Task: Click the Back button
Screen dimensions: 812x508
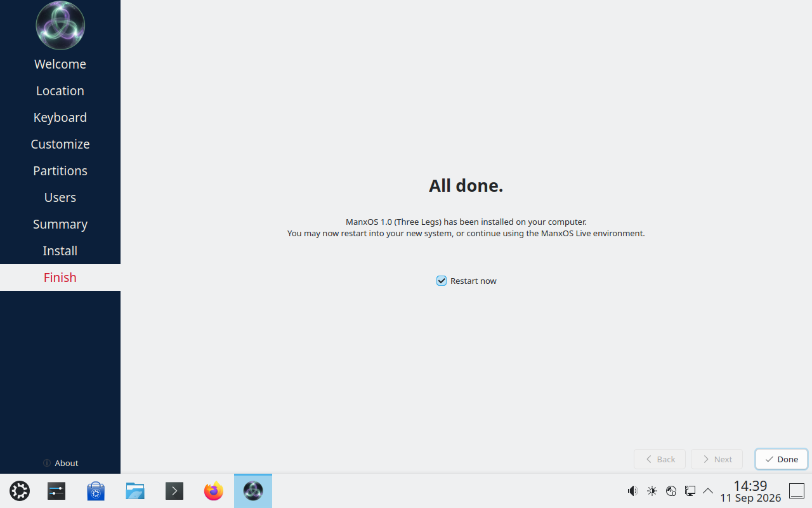Action: point(660,459)
